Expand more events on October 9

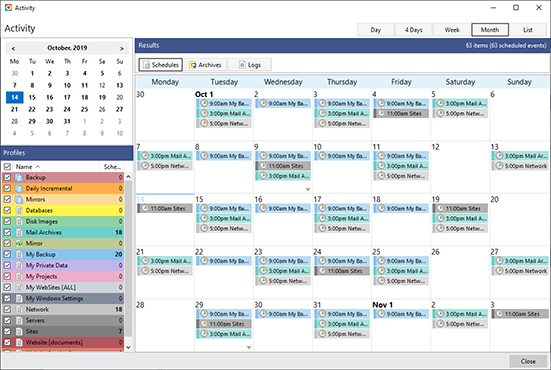tap(308, 189)
